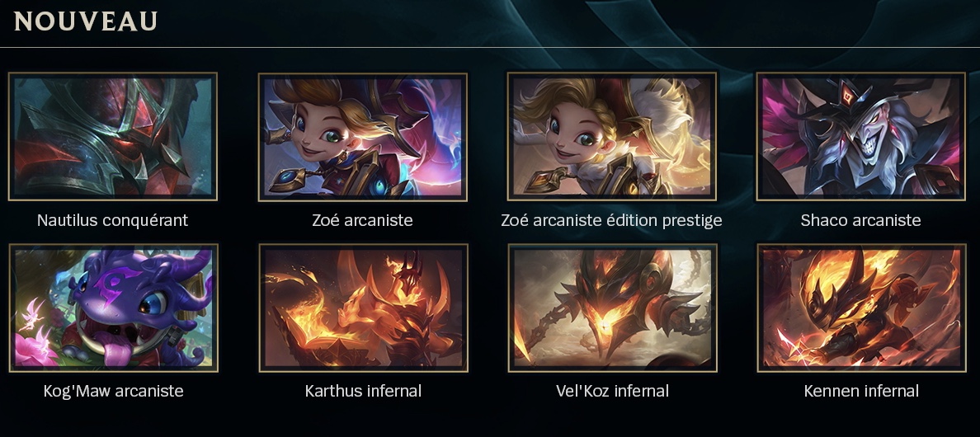Open the Nautilus conquérant skin thumbnail
Viewport: 980px width, 437px height.
tap(112, 137)
